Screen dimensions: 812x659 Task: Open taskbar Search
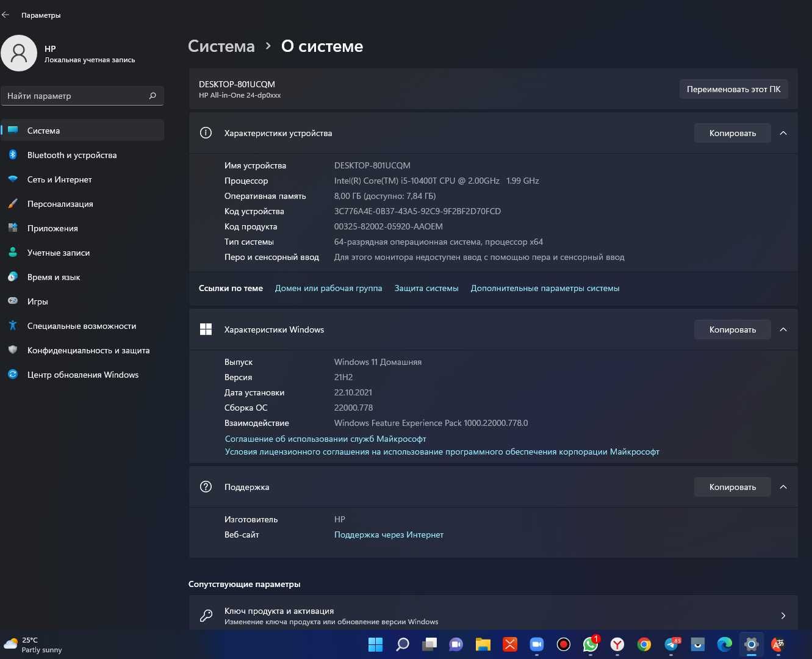click(403, 644)
